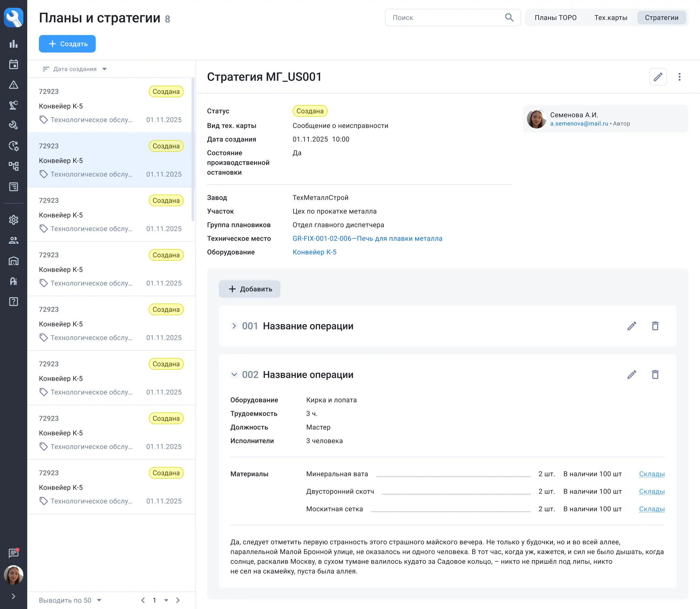
Task: Open the three-dot more options menu
Action: pos(679,77)
